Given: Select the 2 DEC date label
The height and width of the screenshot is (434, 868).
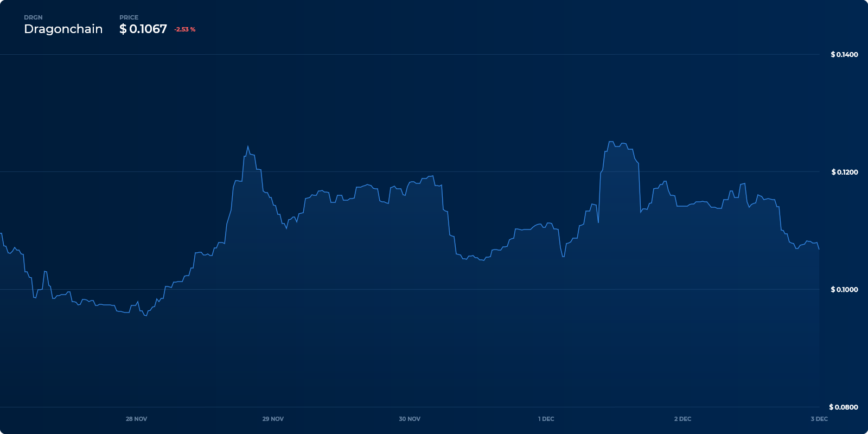Looking at the screenshot, I should coord(683,419).
